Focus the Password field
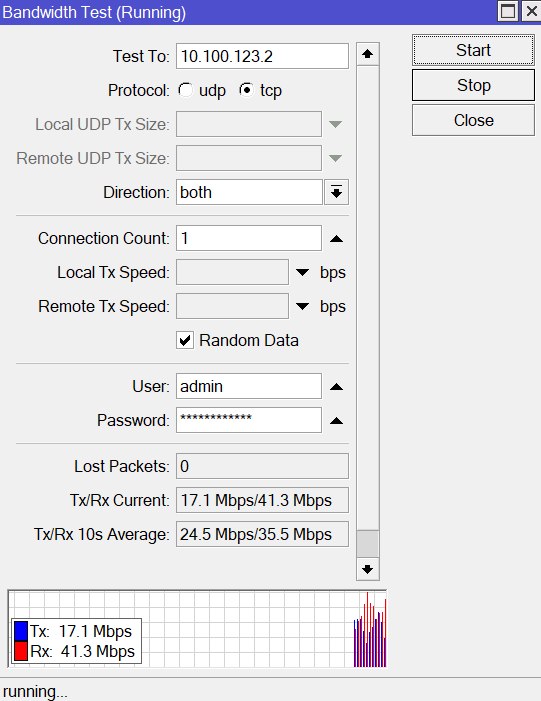Viewport: 541px width, 701px height. click(x=249, y=420)
